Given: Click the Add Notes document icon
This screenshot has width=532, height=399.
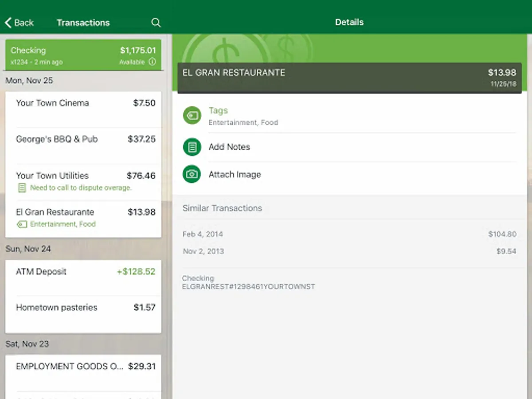Looking at the screenshot, I should 192,147.
